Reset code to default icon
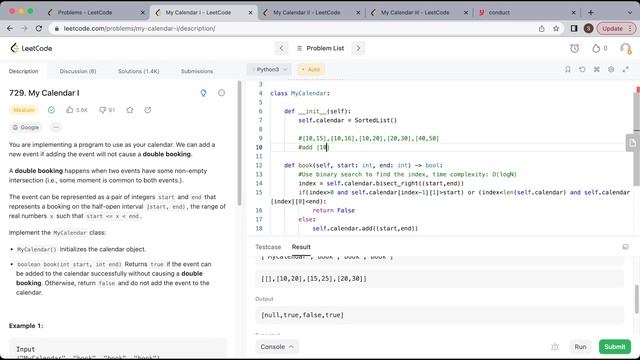 click(x=582, y=69)
